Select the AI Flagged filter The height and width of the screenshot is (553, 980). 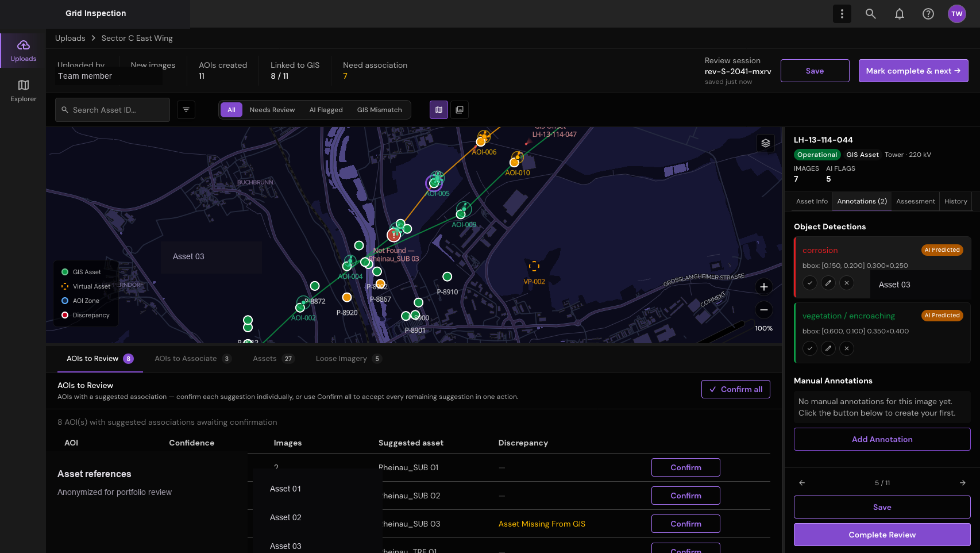(326, 110)
